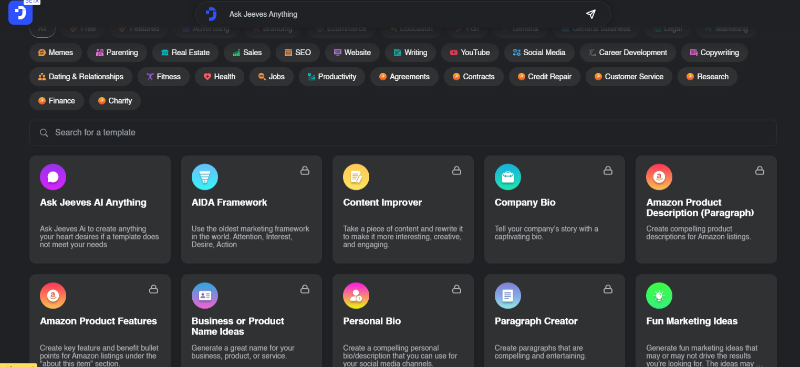Image resolution: width=800 pixels, height=367 pixels.
Task: Filter by the Sales category
Action: tap(247, 53)
